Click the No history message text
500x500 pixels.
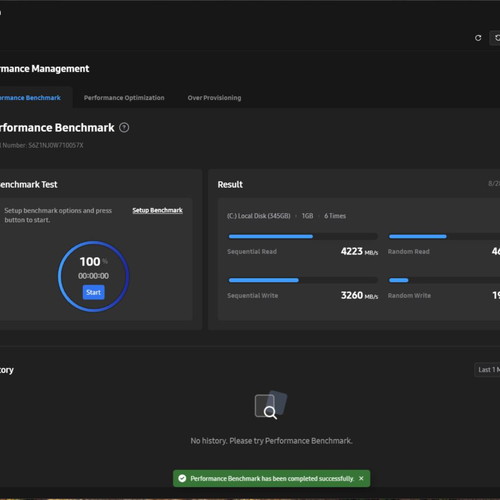[271, 441]
